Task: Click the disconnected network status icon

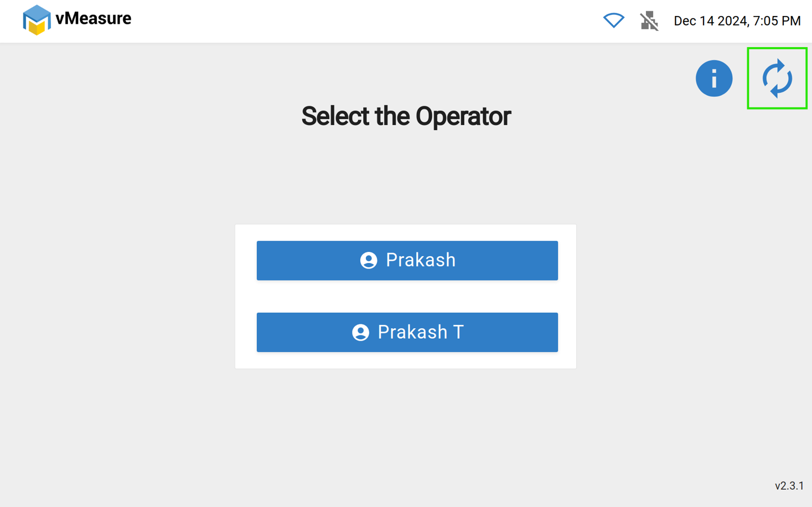Action: [649, 21]
